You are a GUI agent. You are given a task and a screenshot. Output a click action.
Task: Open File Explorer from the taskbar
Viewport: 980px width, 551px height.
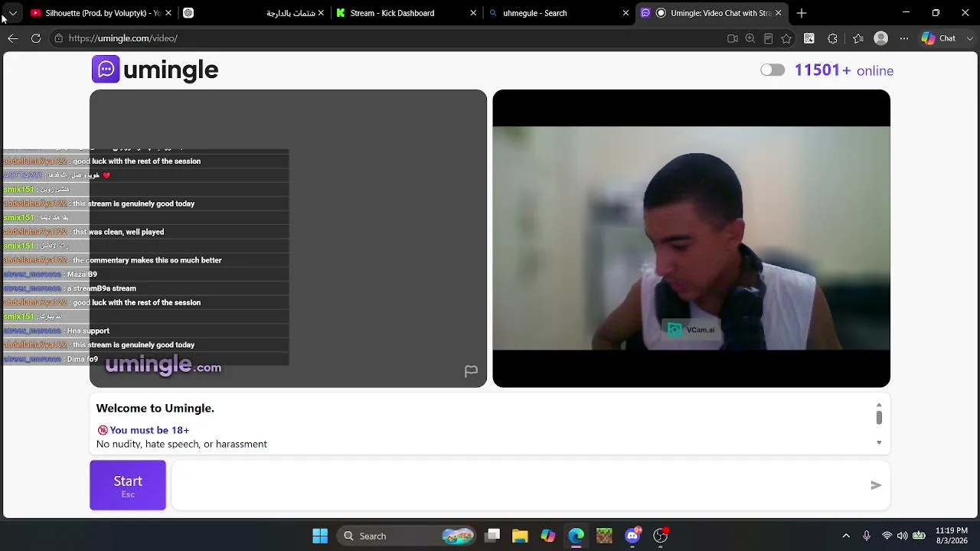point(520,536)
